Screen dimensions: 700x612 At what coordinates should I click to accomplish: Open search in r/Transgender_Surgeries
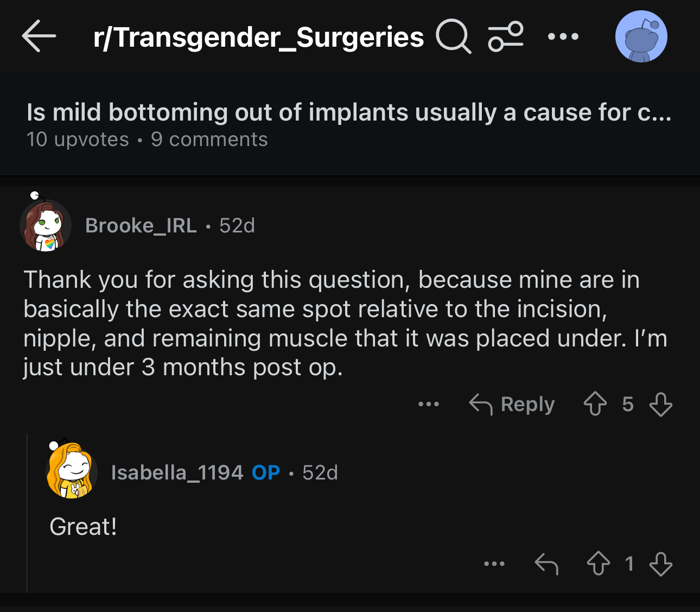point(453,36)
